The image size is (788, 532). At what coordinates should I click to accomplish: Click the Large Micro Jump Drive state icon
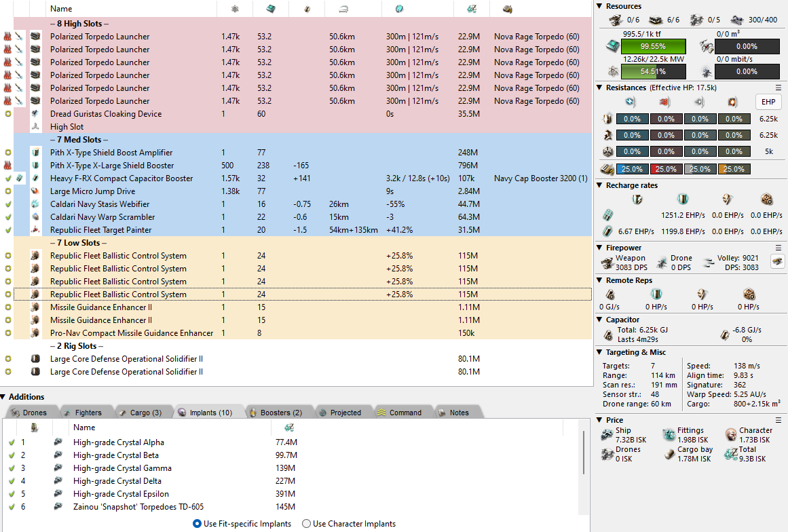pyautogui.click(x=7, y=191)
